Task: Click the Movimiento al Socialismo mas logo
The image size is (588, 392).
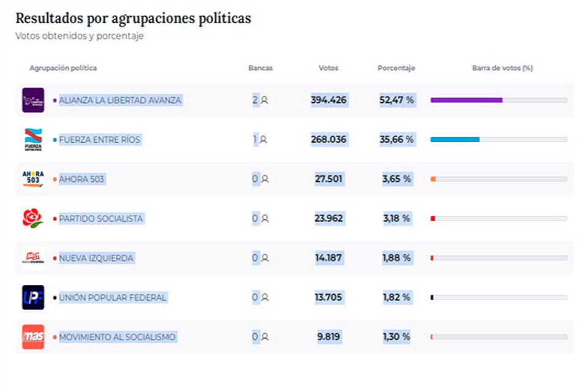Action: pos(33,336)
